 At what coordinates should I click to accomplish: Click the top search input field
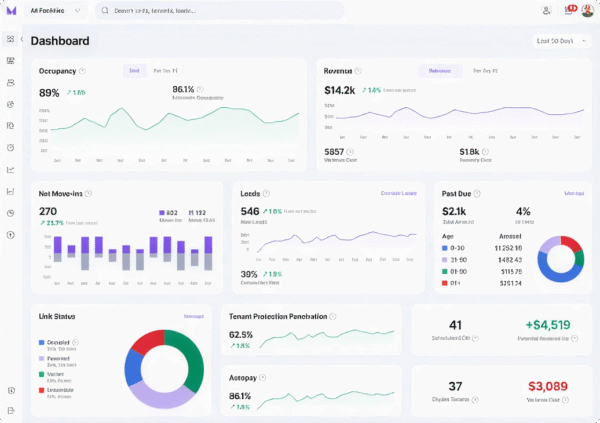tap(220, 10)
